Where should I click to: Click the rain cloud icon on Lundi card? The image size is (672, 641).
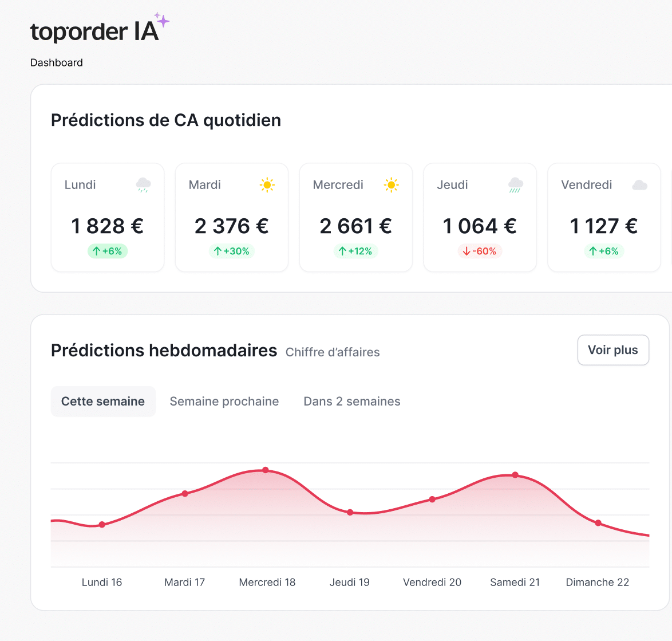point(143,185)
